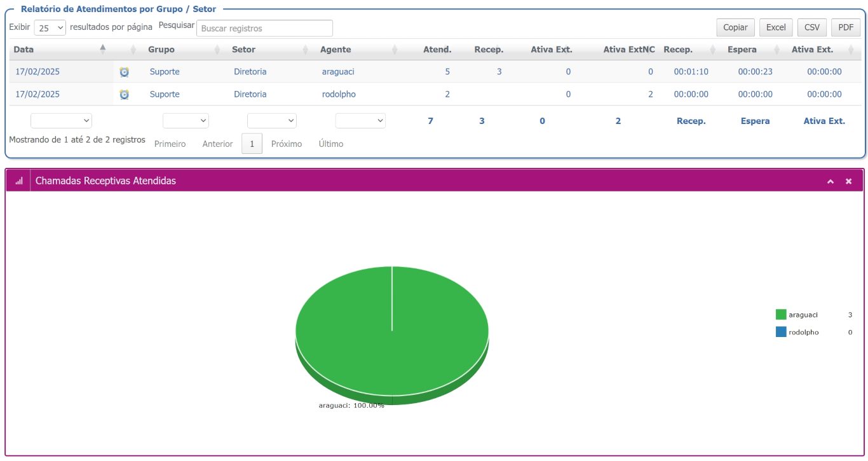The image size is (868, 461).
Task: Click the sort arrows beside Espera header
Action: click(x=776, y=50)
